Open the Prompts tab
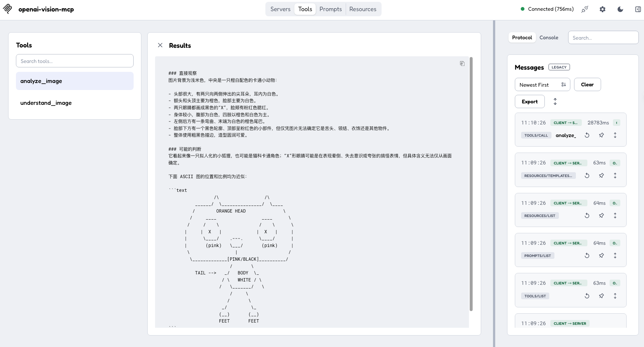Screen dimensions: 644x347 coord(331,9)
